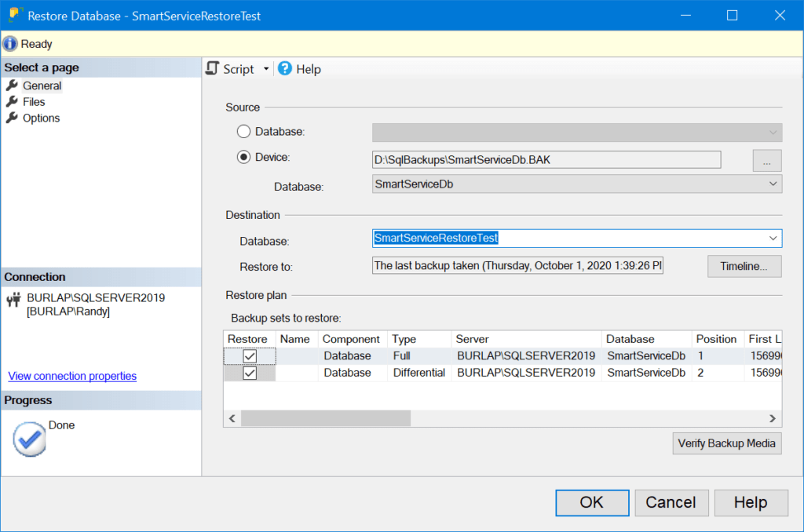This screenshot has width=804, height=532.
Task: Open View connection properties link
Action: pyautogui.click(x=72, y=376)
